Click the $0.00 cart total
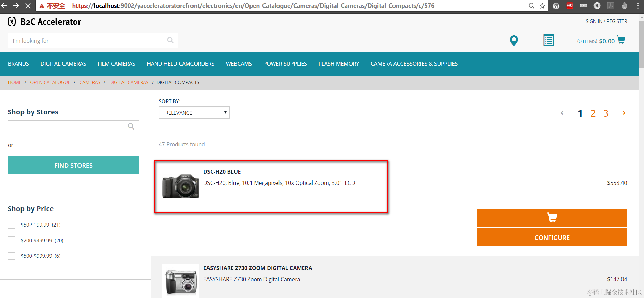The width and height of the screenshot is (644, 298). (x=607, y=41)
